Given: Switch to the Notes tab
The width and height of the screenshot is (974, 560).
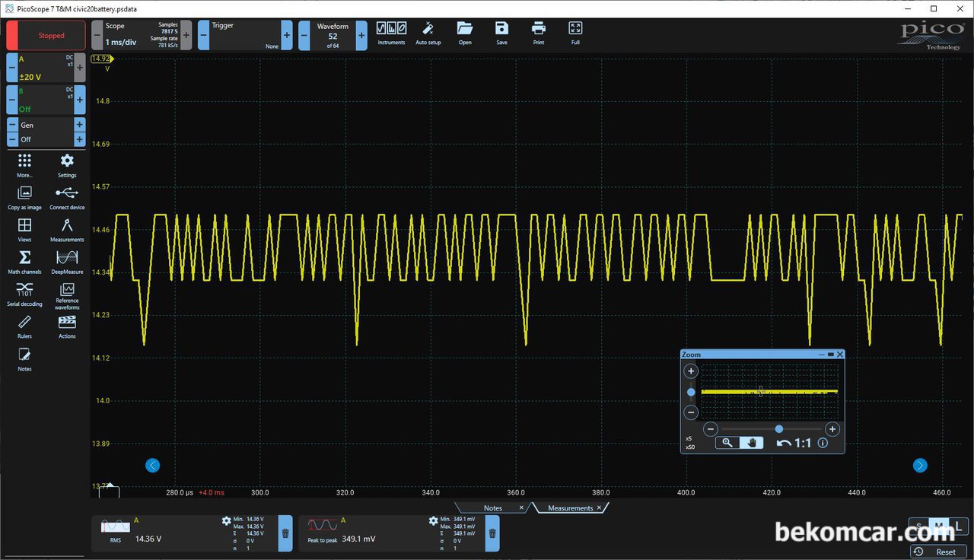Looking at the screenshot, I should [x=492, y=508].
